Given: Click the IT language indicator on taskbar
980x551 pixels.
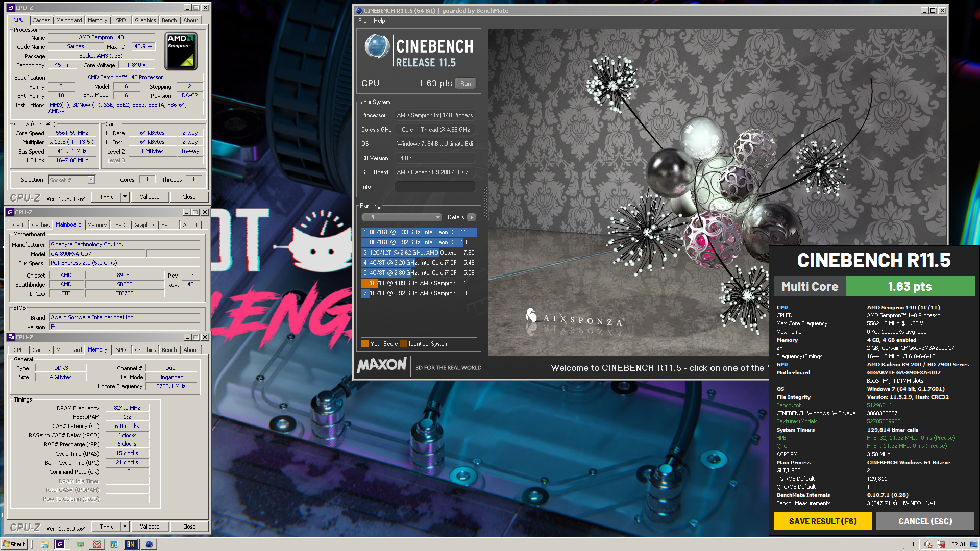Looking at the screenshot, I should pyautogui.click(x=912, y=544).
